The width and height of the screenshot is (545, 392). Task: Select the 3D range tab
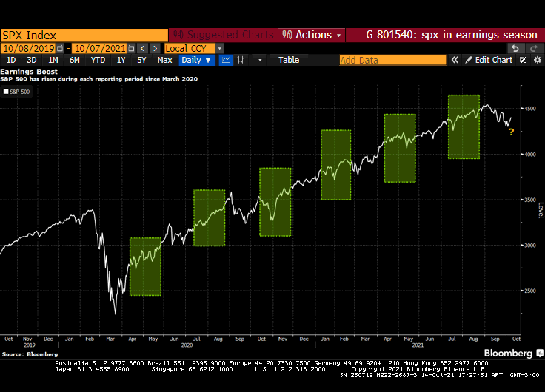32,60
